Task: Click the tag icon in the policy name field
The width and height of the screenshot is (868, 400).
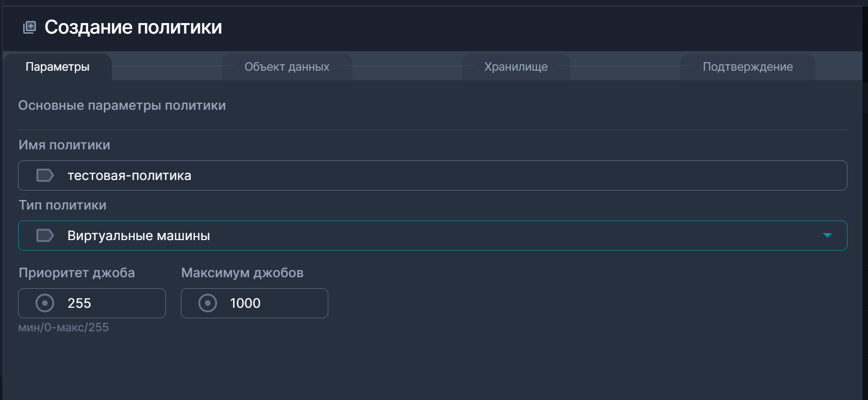Action: pyautogui.click(x=45, y=175)
